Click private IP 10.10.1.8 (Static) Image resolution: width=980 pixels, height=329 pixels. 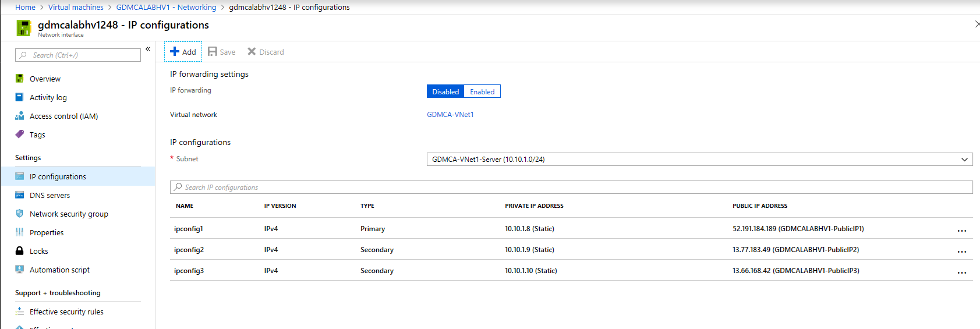point(529,228)
